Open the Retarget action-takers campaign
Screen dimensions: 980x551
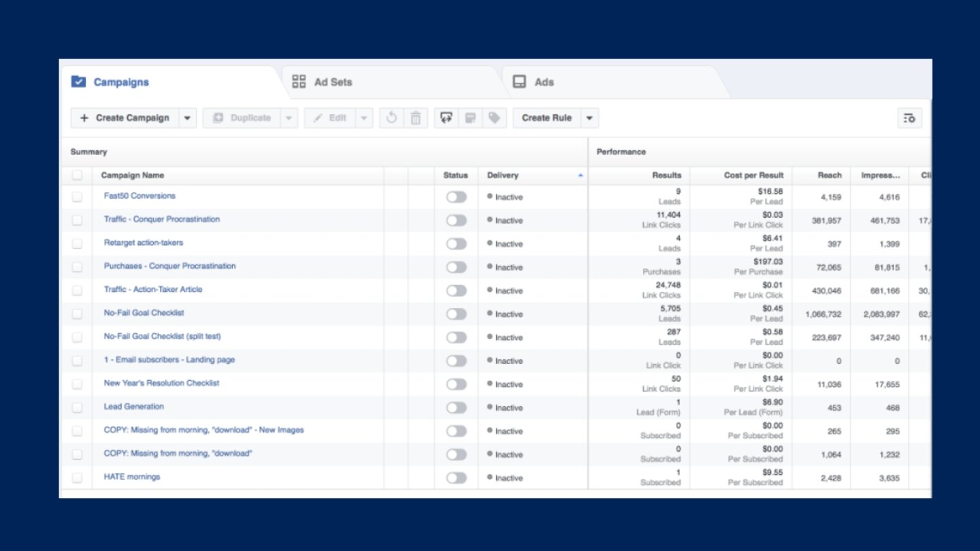pos(144,242)
